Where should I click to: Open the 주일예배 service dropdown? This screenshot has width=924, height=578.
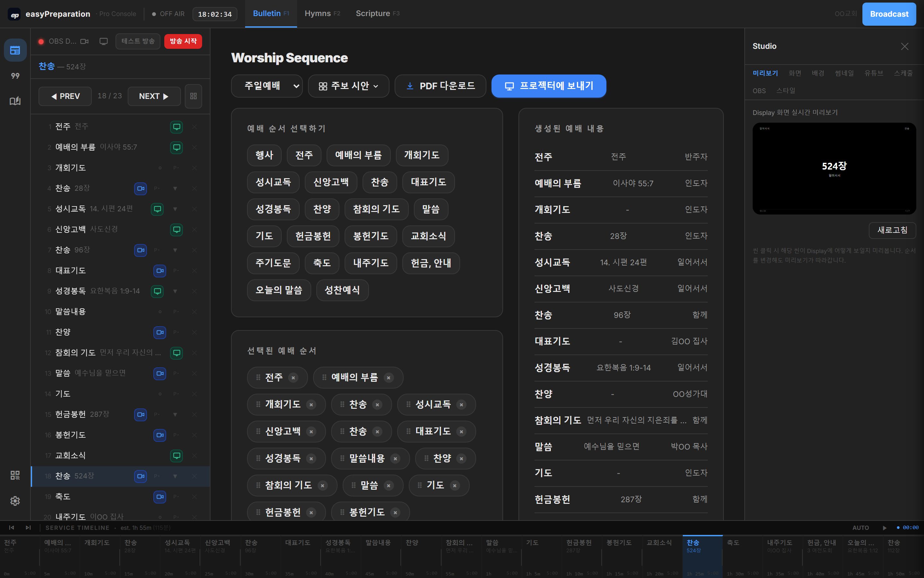267,86
